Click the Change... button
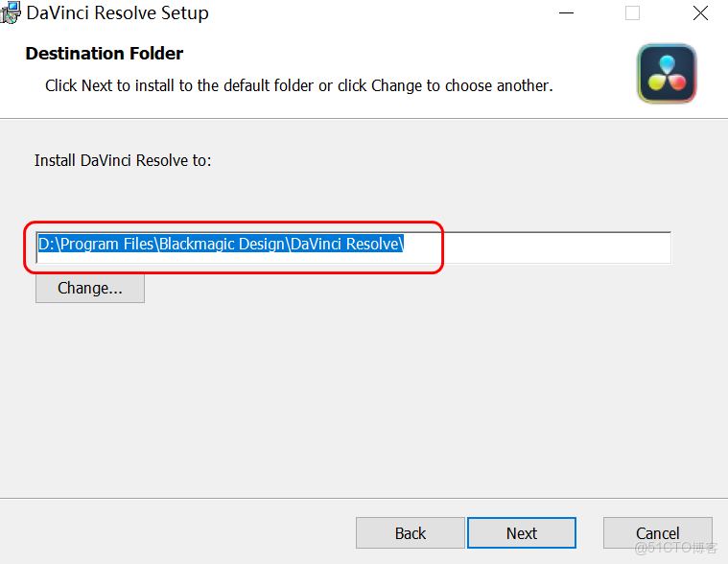The width and height of the screenshot is (728, 564). pyautogui.click(x=90, y=288)
